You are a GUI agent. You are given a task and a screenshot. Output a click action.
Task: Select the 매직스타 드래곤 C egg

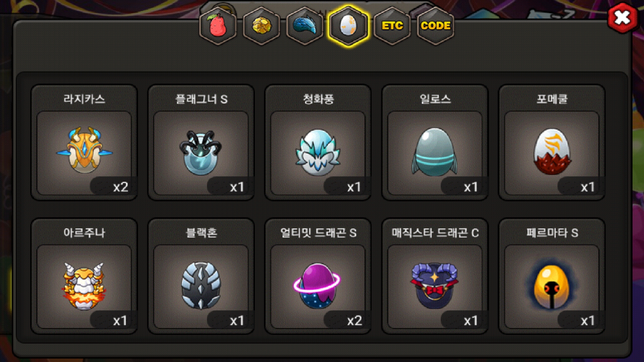coord(435,286)
